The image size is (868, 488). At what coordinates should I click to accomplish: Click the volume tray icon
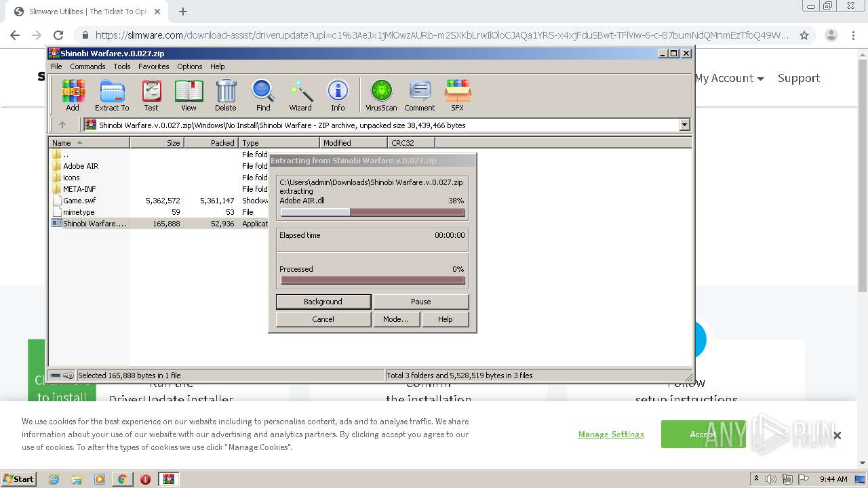pyautogui.click(x=772, y=479)
